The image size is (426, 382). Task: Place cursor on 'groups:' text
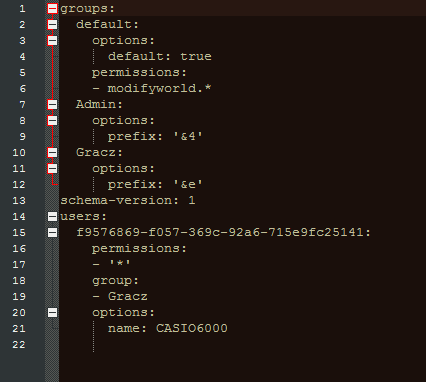tap(87, 9)
